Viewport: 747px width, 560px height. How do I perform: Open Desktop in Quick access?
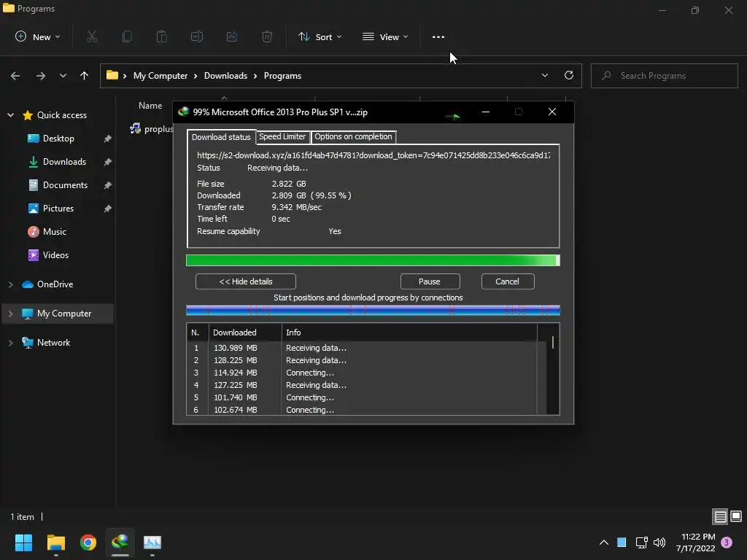coord(58,139)
